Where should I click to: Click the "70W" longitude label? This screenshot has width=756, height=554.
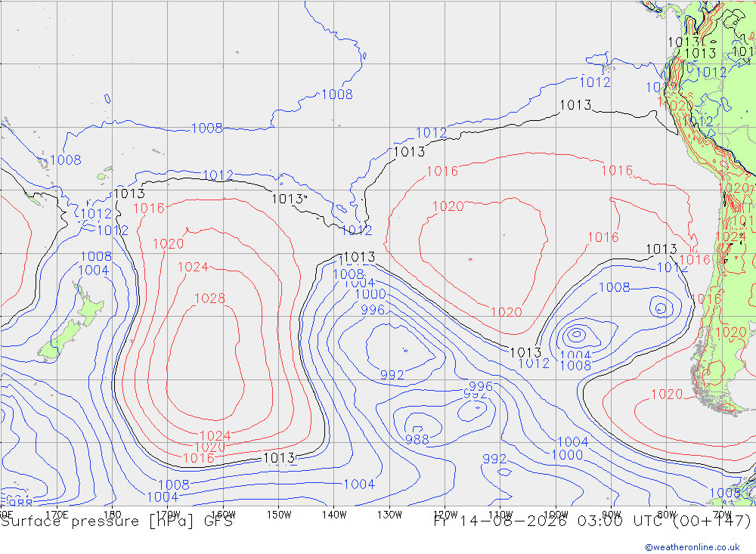tap(722, 515)
